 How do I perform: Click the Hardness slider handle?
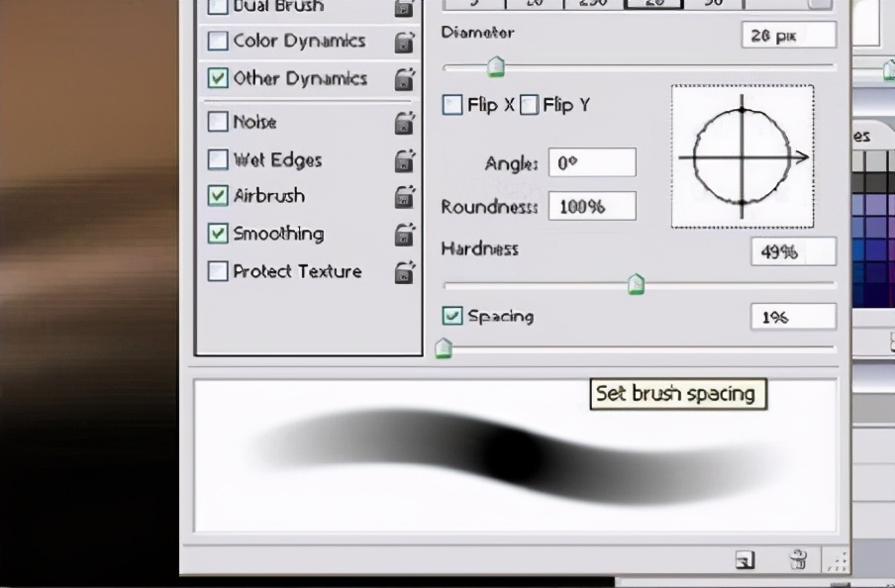[x=636, y=284]
